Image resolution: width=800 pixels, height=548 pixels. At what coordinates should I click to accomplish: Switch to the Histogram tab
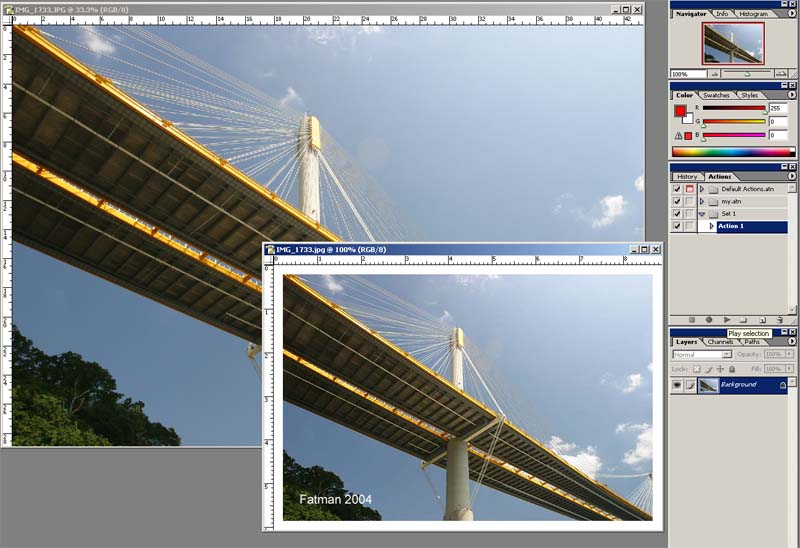click(754, 14)
